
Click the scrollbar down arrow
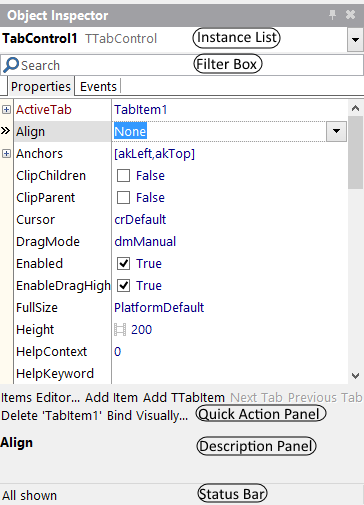pos(355,376)
